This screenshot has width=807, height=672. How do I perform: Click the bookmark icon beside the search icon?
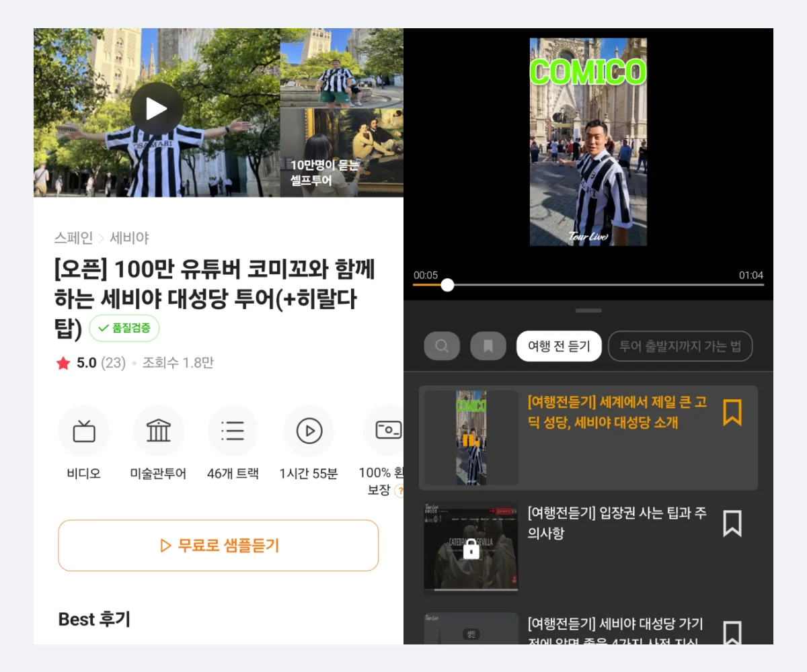(488, 345)
